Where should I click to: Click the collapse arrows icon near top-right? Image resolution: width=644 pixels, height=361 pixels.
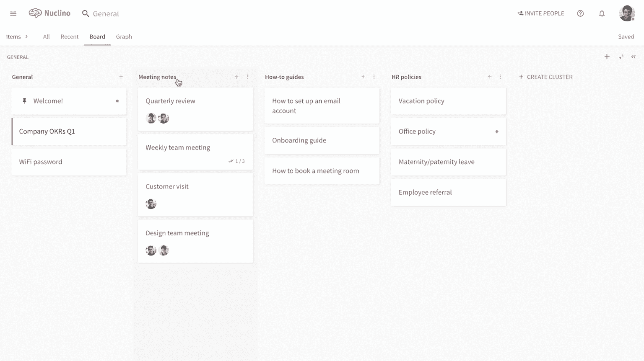pos(621,57)
